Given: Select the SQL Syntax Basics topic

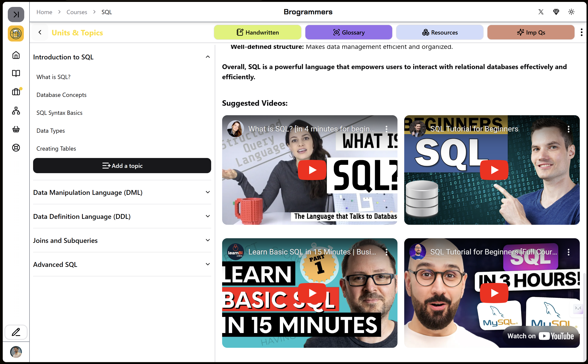Looking at the screenshot, I should (x=59, y=113).
